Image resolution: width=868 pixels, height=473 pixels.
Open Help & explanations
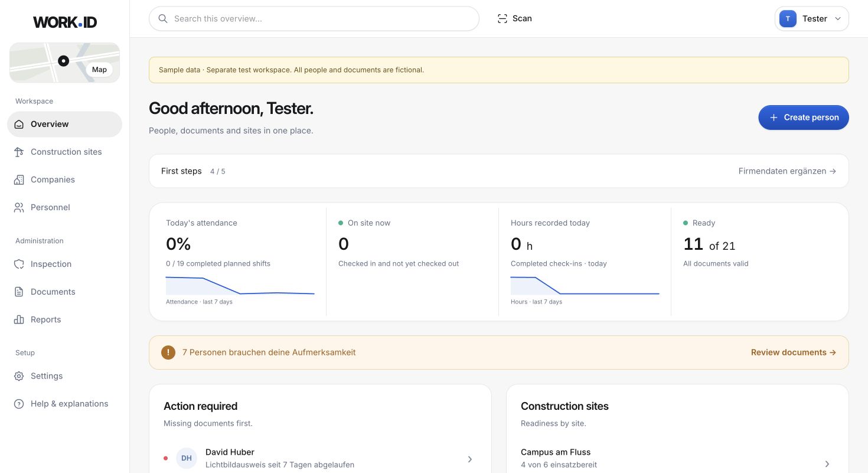coord(65,404)
